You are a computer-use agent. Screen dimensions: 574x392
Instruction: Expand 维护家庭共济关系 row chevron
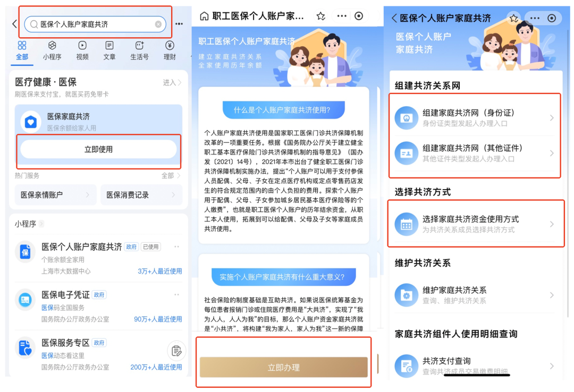552,295
